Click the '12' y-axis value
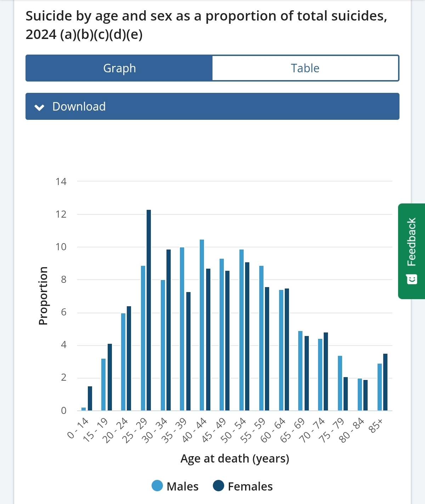The height and width of the screenshot is (504, 425). [61, 214]
